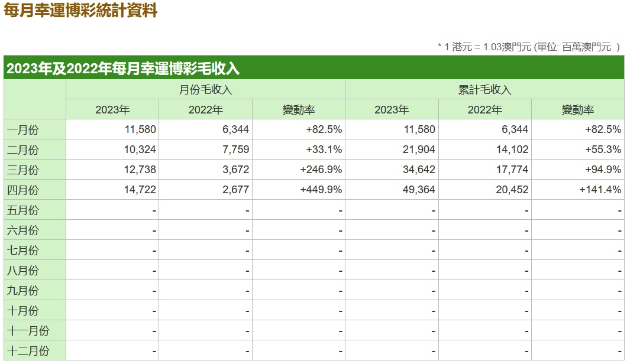Click the 月份毛收入 column group header

pos(205,89)
